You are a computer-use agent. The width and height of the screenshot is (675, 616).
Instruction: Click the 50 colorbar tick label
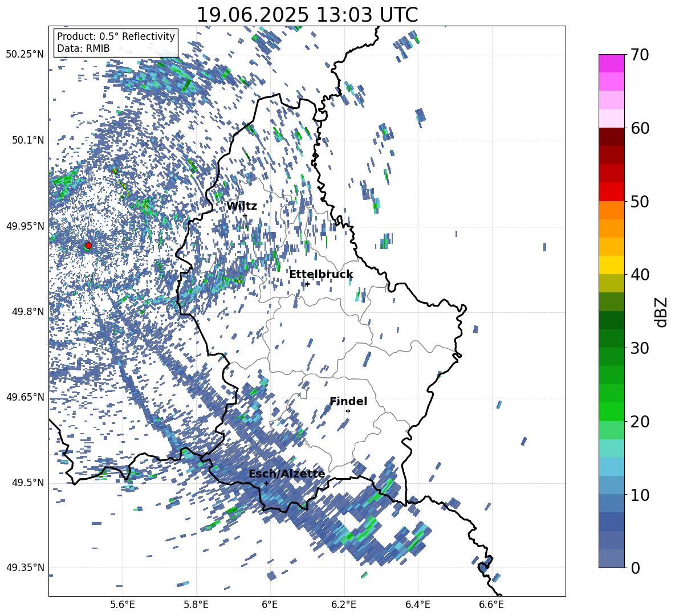tap(640, 202)
